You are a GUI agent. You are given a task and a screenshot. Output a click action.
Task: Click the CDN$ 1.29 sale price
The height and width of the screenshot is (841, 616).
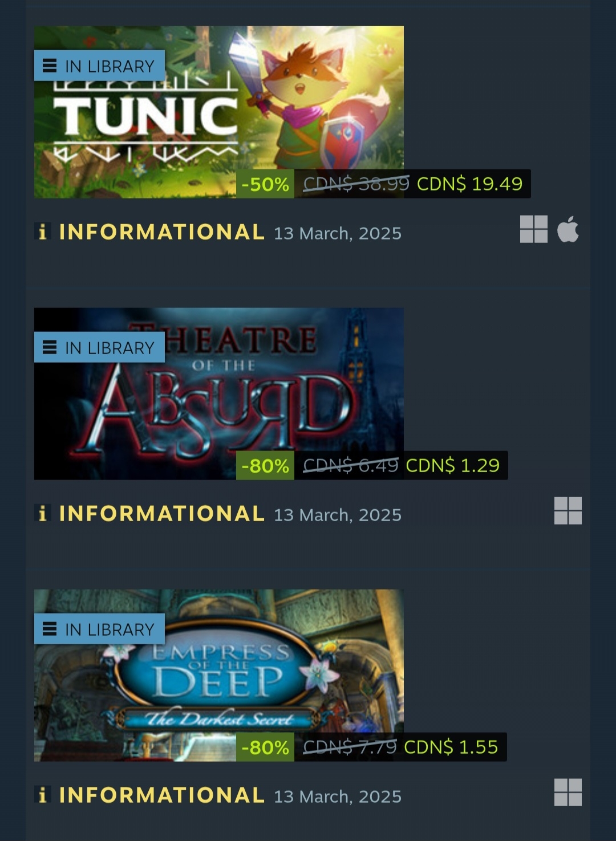pos(452,465)
